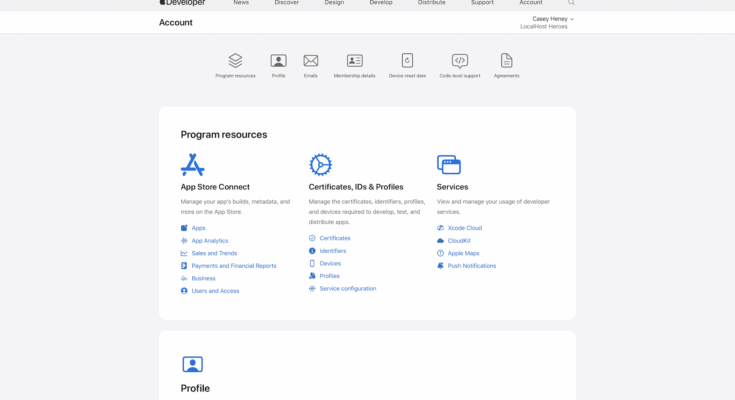This screenshot has height=400, width=735.
Task: Click the icon beside the Profiles link
Action: pyautogui.click(x=312, y=276)
